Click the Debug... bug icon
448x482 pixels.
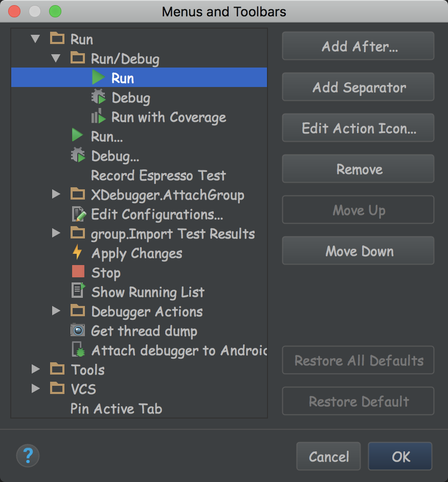pos(78,155)
